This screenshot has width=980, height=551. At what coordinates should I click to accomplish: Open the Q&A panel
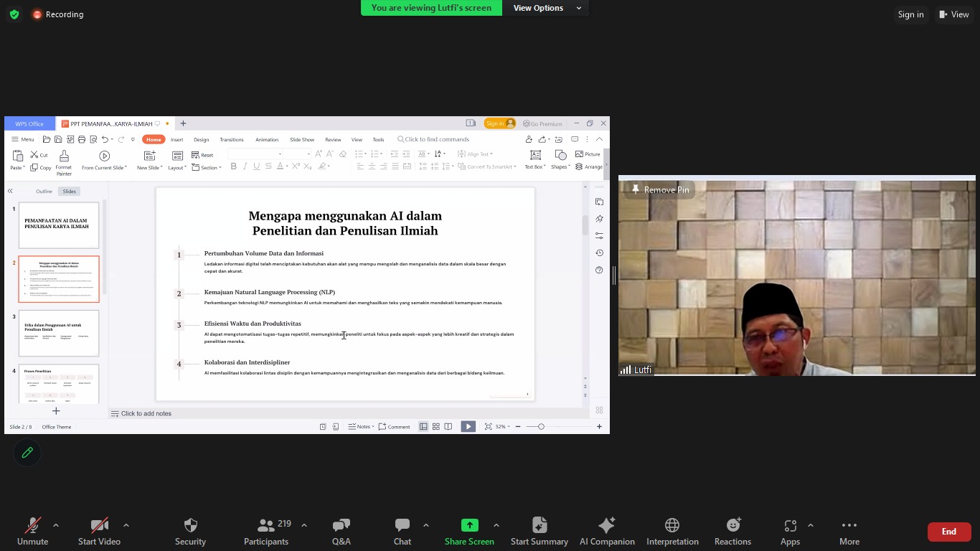[x=341, y=531]
